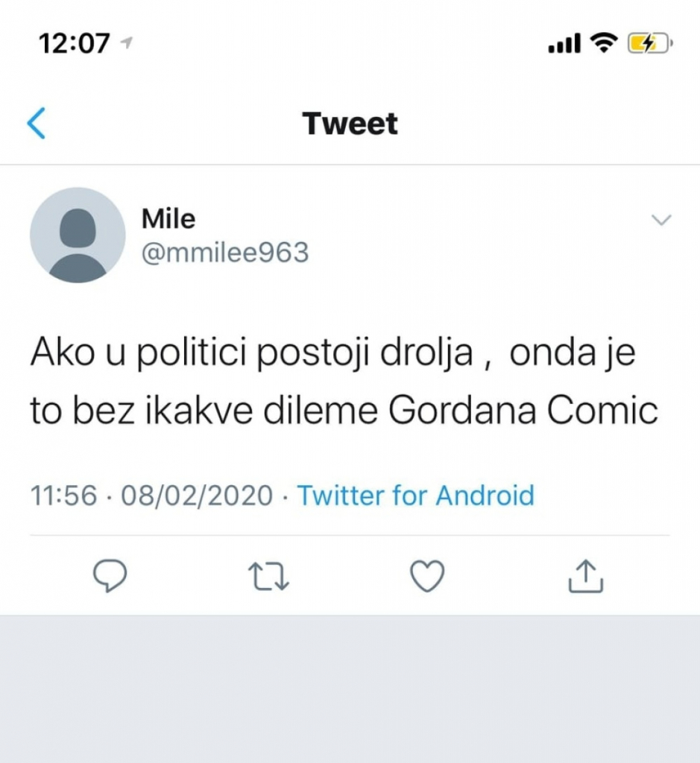This screenshot has width=700, height=763.
Task: Click the 11:56 tweet timestamp
Action: pyautogui.click(x=63, y=496)
